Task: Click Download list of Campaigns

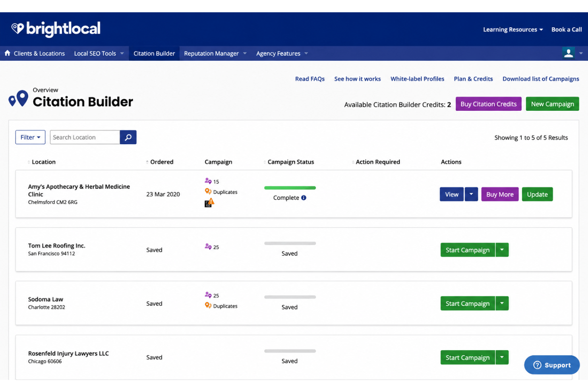Action: pyautogui.click(x=541, y=79)
